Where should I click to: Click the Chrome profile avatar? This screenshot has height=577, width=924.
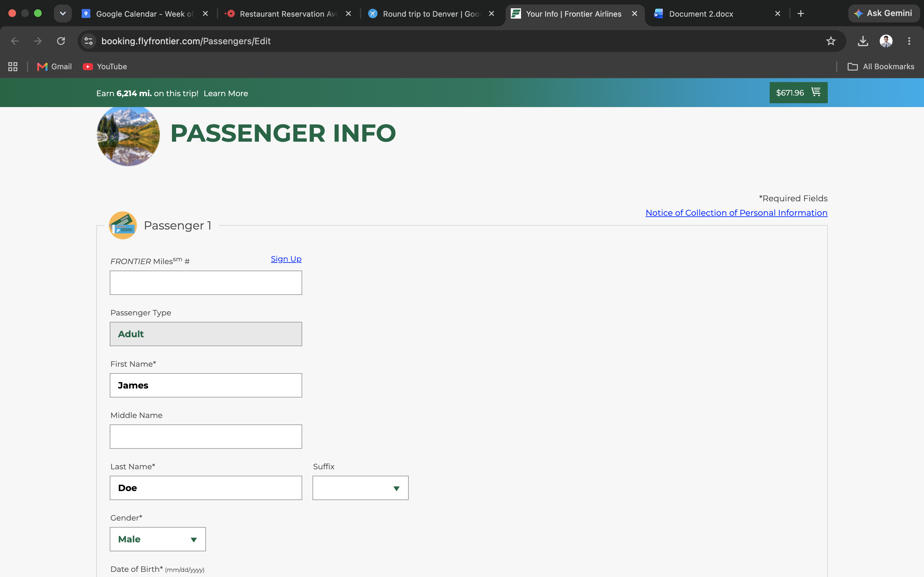(886, 41)
